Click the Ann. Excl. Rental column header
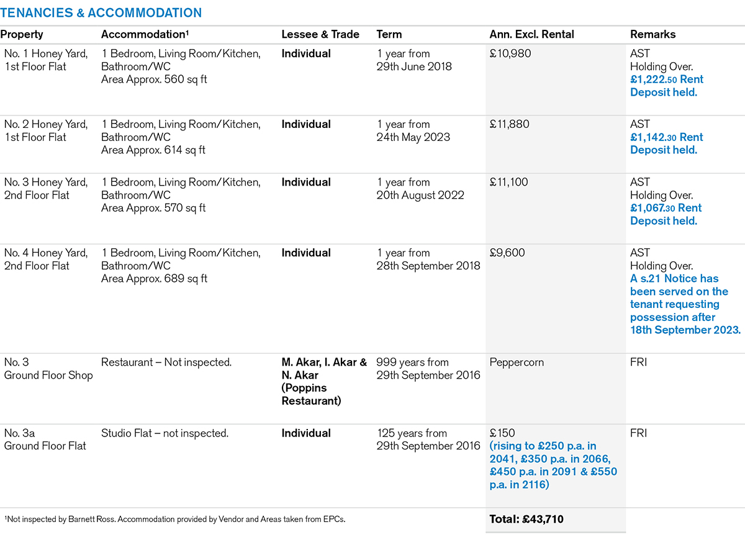 (x=531, y=35)
